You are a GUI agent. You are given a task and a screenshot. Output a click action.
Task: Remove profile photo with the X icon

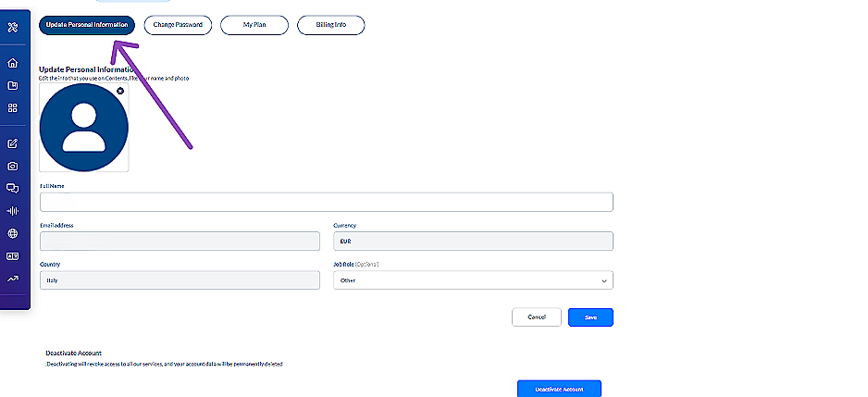(120, 91)
